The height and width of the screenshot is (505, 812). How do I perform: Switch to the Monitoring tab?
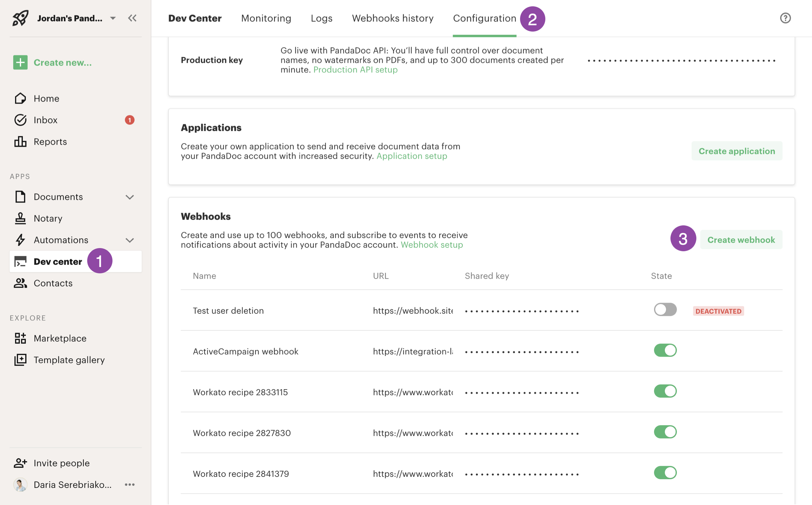(266, 18)
